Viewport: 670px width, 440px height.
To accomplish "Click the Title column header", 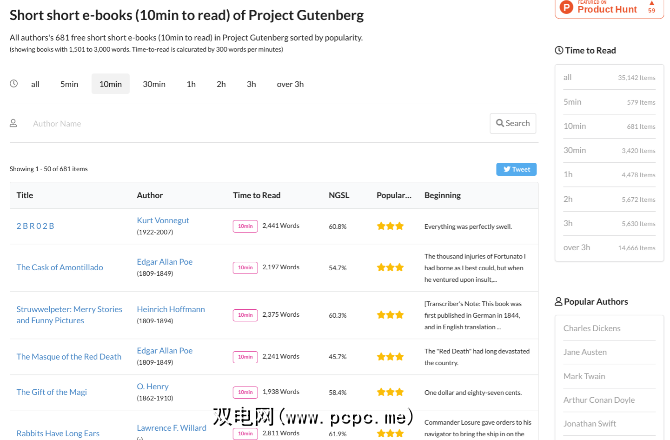I will [25, 195].
